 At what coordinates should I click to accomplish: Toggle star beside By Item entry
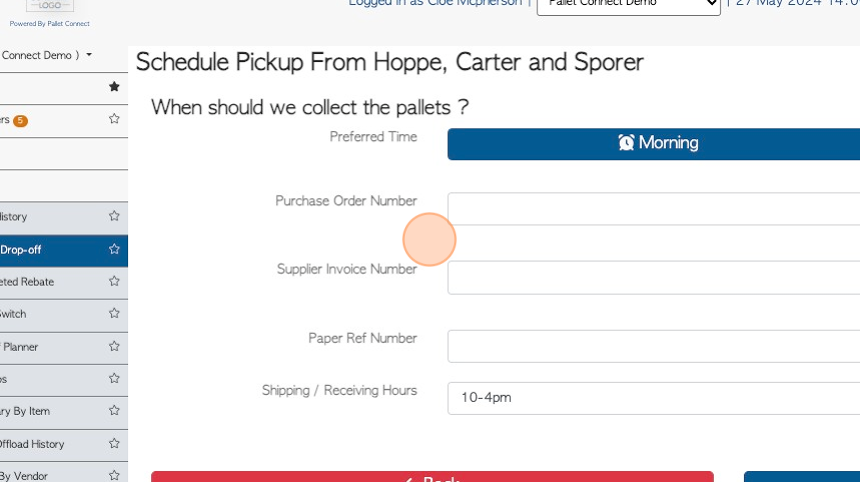pos(114,411)
